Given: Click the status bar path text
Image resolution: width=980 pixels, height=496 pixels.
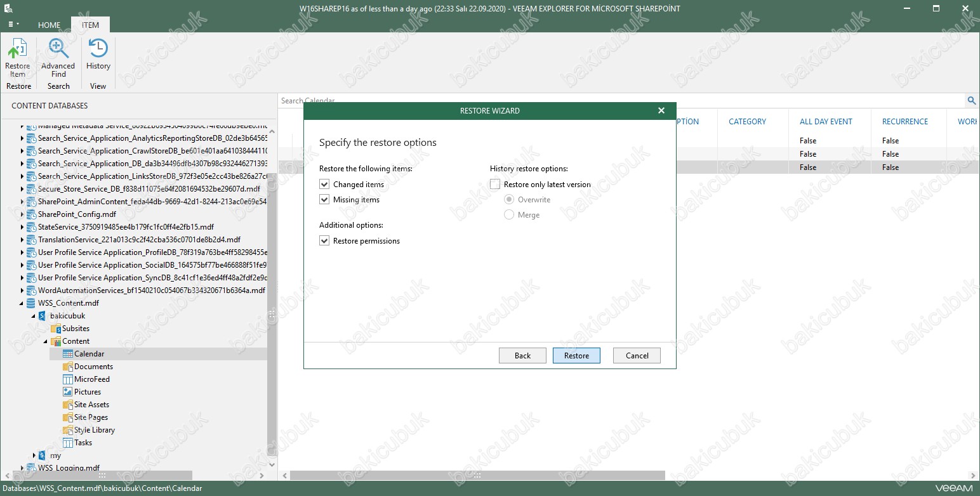Looking at the screenshot, I should tap(102, 488).
